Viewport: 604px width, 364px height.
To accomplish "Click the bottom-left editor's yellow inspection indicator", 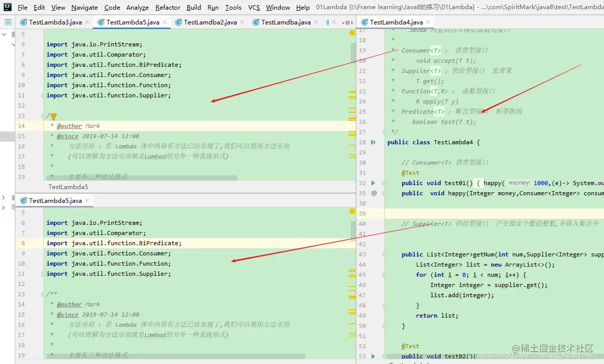I will 352,211.
